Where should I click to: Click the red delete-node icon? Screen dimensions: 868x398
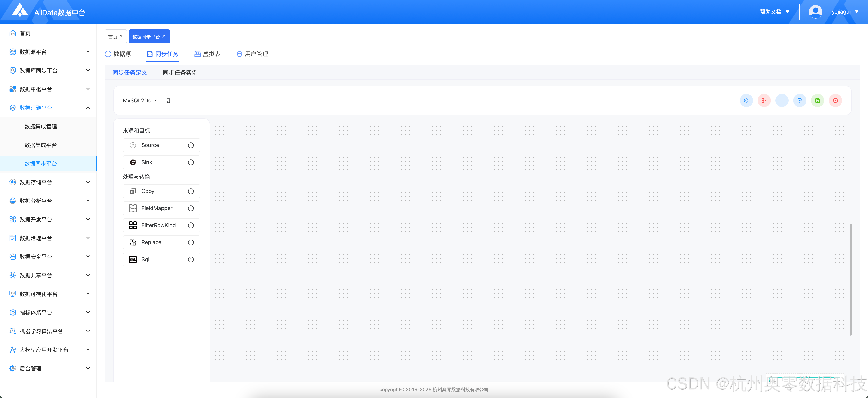764,100
